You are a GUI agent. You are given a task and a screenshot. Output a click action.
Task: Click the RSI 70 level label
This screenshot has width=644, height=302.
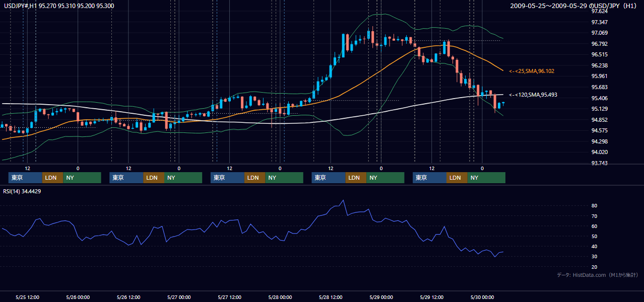pyautogui.click(x=595, y=216)
